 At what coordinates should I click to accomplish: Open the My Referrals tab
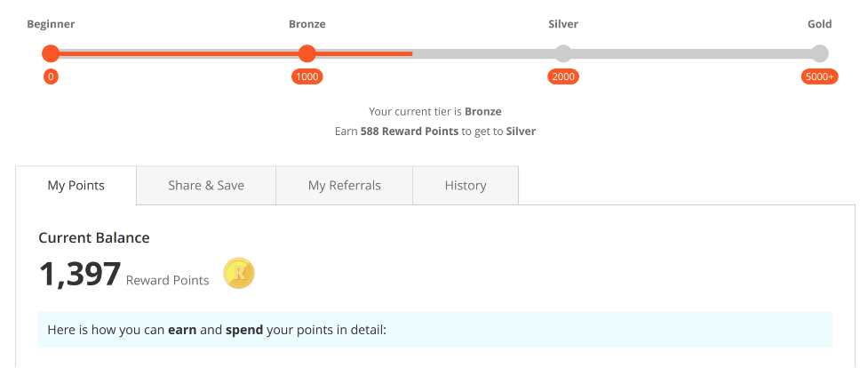pos(345,186)
